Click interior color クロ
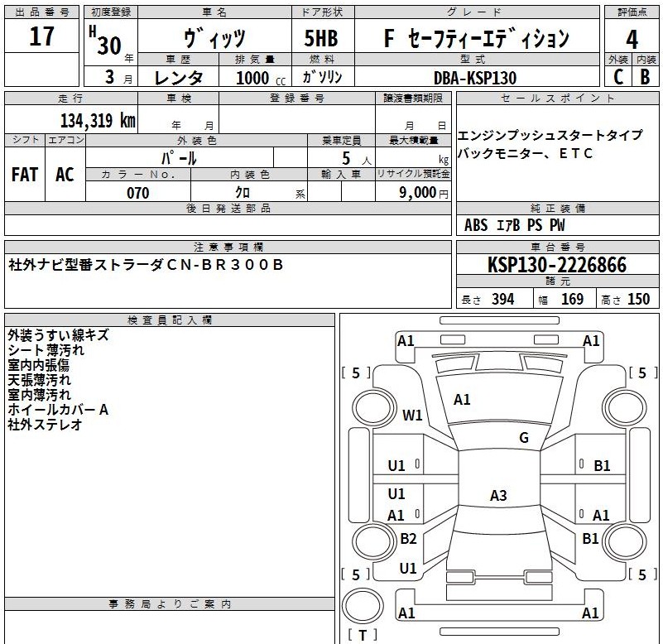This screenshot has width=663, height=644. (x=243, y=192)
